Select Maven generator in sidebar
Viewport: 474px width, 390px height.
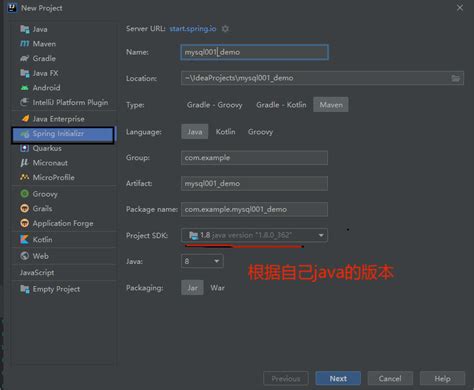coord(64,44)
